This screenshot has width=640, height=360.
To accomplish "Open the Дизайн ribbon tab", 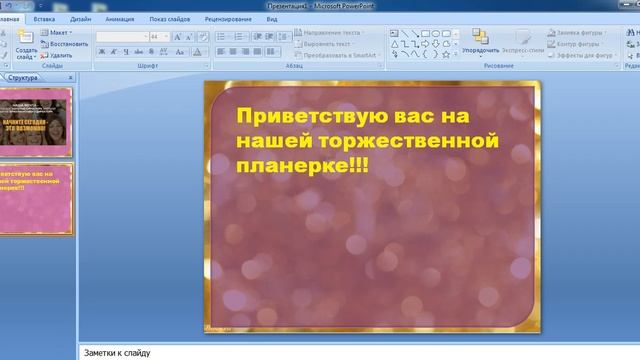I will coord(80,19).
